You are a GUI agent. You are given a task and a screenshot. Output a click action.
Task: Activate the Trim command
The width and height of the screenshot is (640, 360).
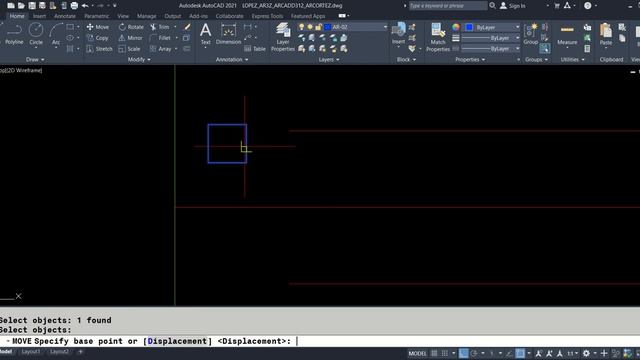(160, 27)
